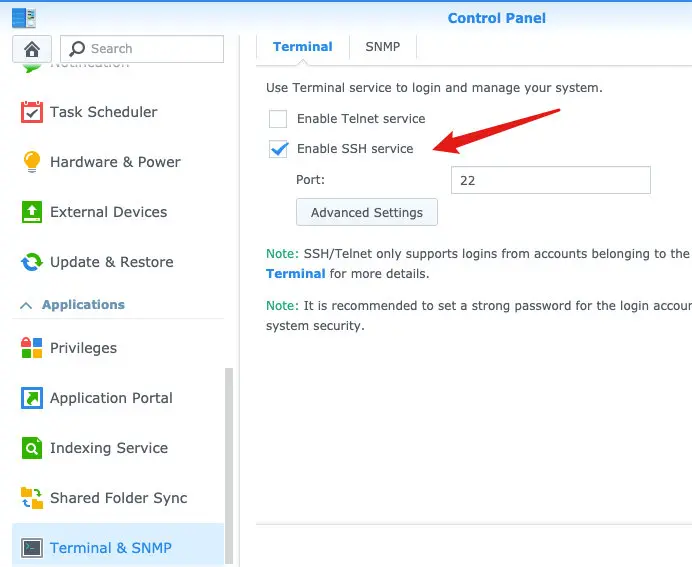Open Task Scheduler calendar icon
The width and height of the screenshot is (692, 567).
click(32, 112)
